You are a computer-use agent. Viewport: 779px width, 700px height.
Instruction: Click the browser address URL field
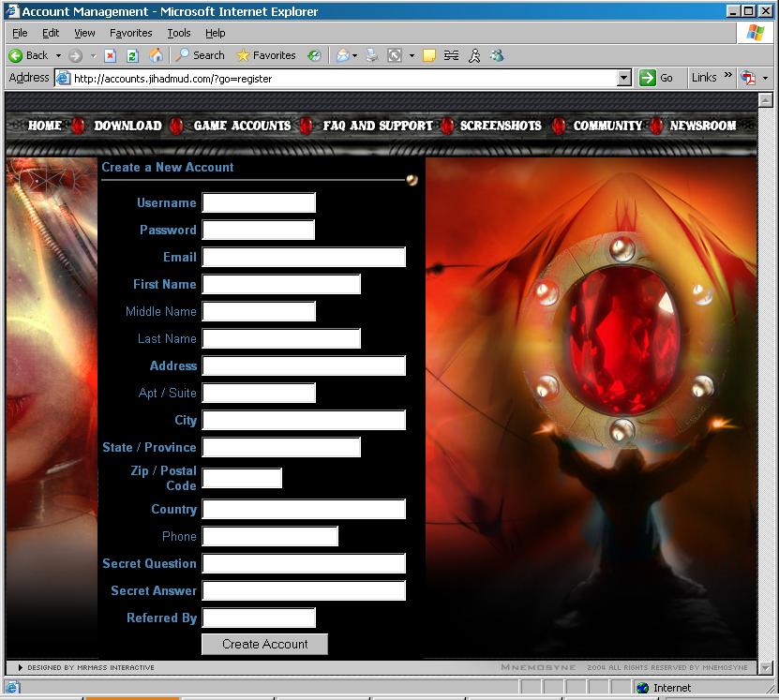coord(345,79)
